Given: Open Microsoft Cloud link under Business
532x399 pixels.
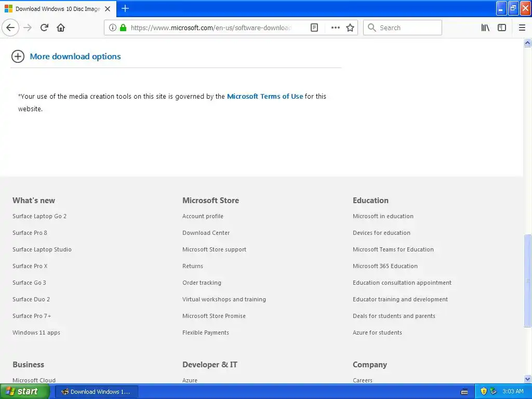Looking at the screenshot, I should click(x=34, y=380).
